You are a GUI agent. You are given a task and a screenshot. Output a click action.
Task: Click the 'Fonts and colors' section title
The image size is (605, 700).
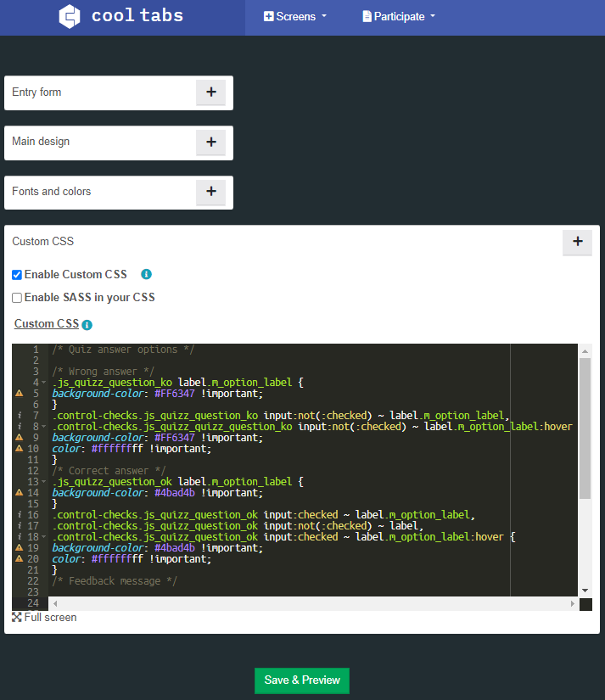pyautogui.click(x=52, y=192)
